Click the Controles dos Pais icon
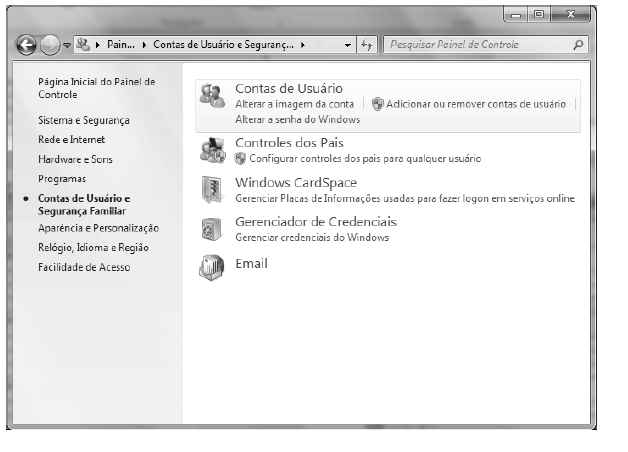 click(213, 150)
